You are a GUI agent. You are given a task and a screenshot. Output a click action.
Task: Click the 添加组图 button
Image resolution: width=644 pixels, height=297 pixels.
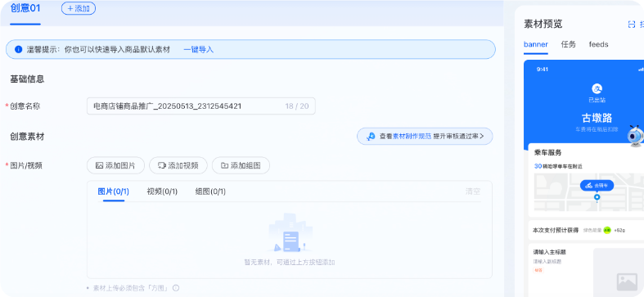[241, 165]
